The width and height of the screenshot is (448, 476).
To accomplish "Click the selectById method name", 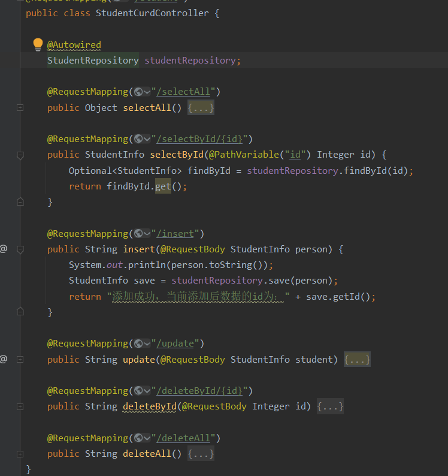I will pyautogui.click(x=177, y=155).
